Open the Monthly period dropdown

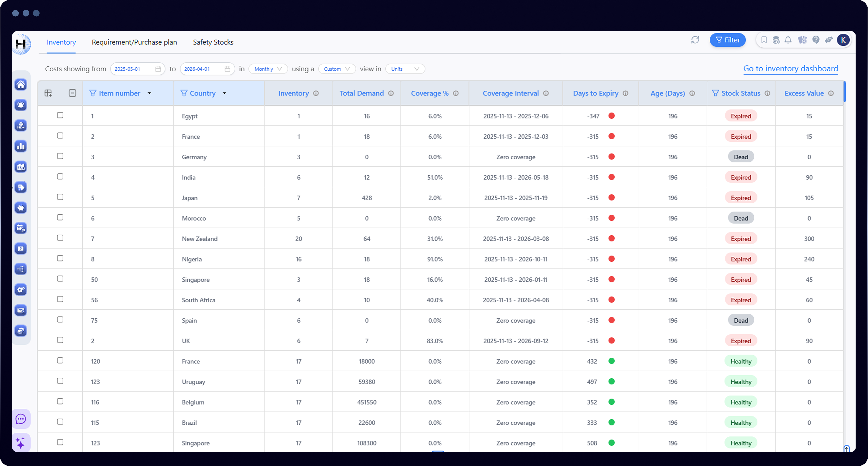[x=268, y=69]
